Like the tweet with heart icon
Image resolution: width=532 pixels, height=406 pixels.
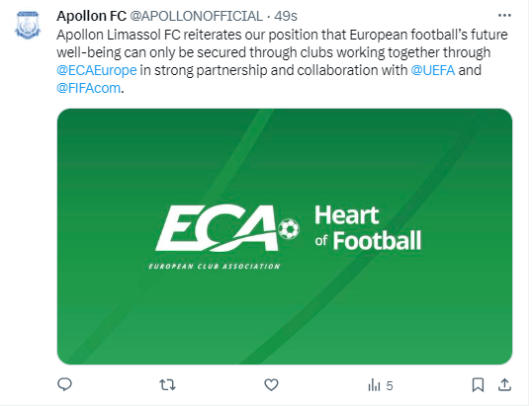(271, 385)
